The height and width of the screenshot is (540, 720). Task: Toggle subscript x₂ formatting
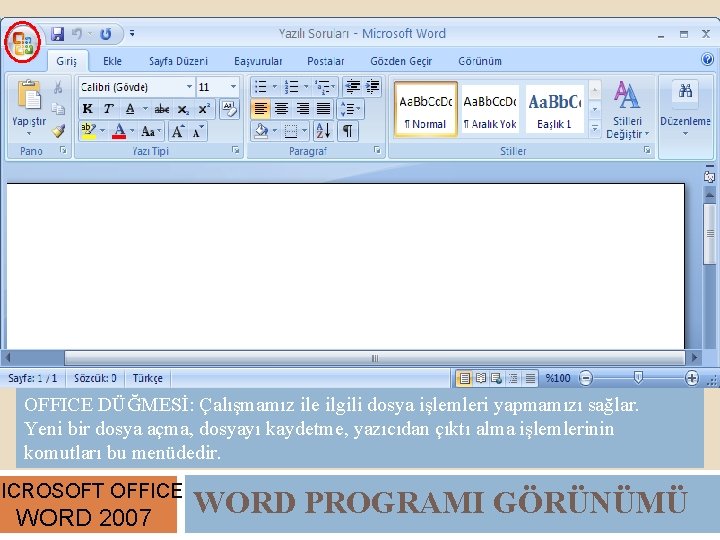pyautogui.click(x=183, y=109)
